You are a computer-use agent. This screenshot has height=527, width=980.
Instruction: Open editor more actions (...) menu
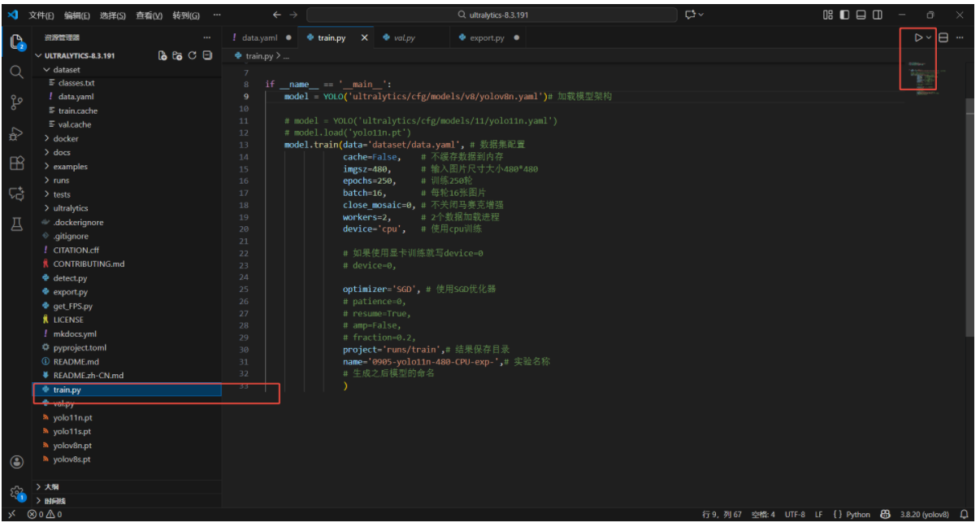[x=960, y=37]
